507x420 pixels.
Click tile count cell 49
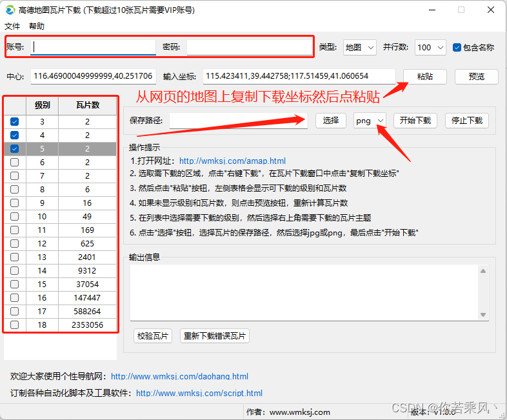[87, 217]
